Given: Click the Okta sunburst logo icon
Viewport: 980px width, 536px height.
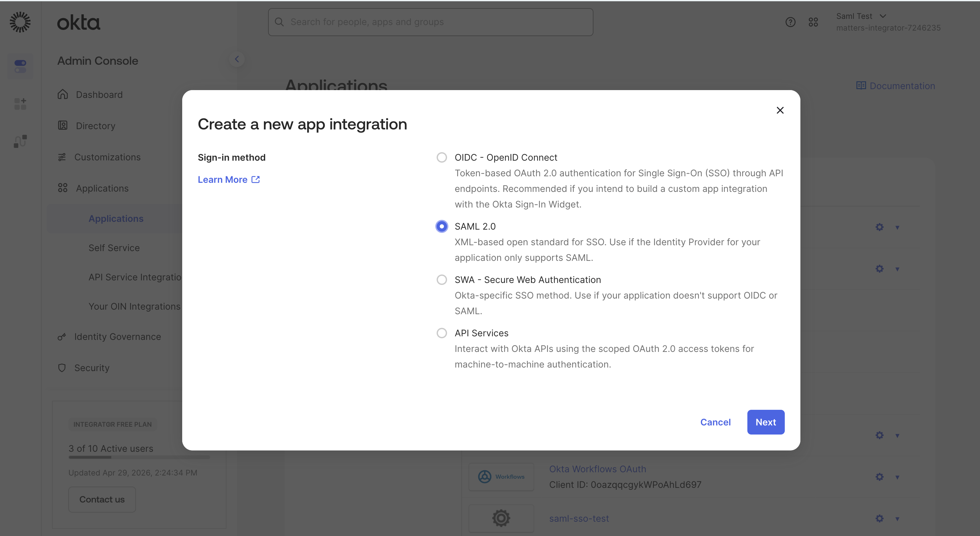Looking at the screenshot, I should pyautogui.click(x=20, y=22).
